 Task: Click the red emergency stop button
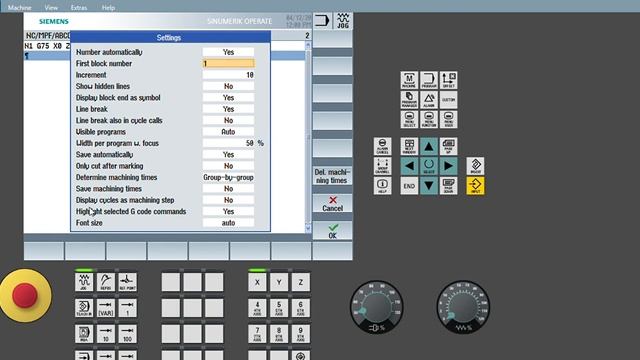(x=25, y=295)
